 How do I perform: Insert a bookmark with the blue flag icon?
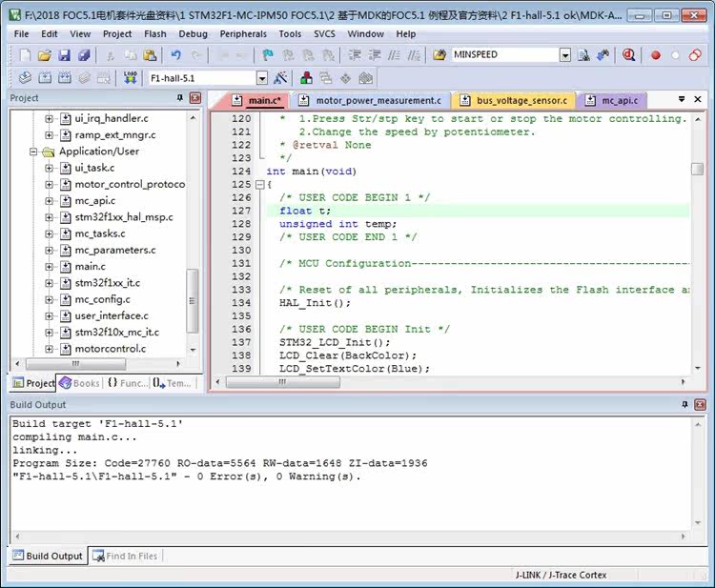coord(268,55)
